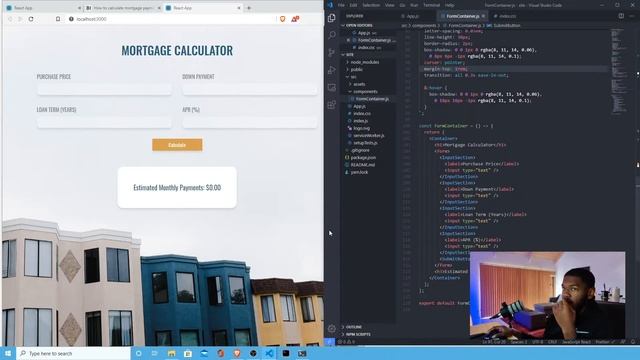
Task: Reload the browser page
Action: [x=31, y=19]
